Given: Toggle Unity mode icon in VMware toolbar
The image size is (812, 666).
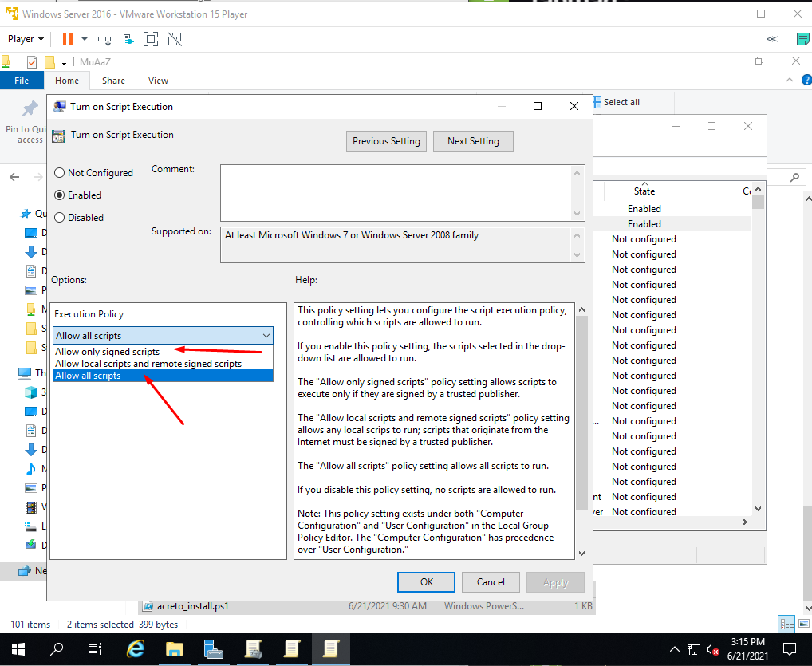Looking at the screenshot, I should point(175,39).
